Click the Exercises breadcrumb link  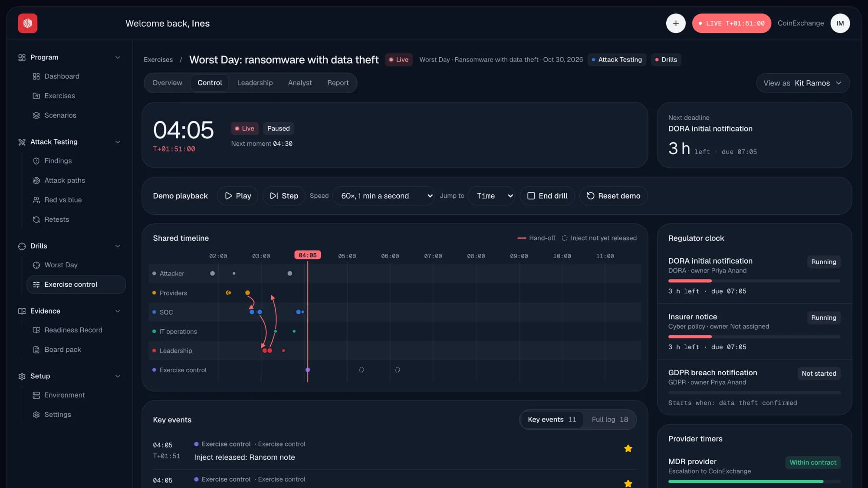[x=158, y=60]
